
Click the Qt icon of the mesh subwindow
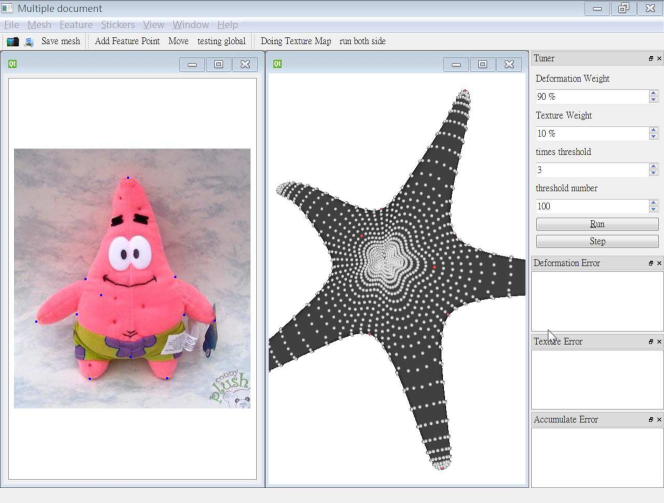[x=277, y=64]
